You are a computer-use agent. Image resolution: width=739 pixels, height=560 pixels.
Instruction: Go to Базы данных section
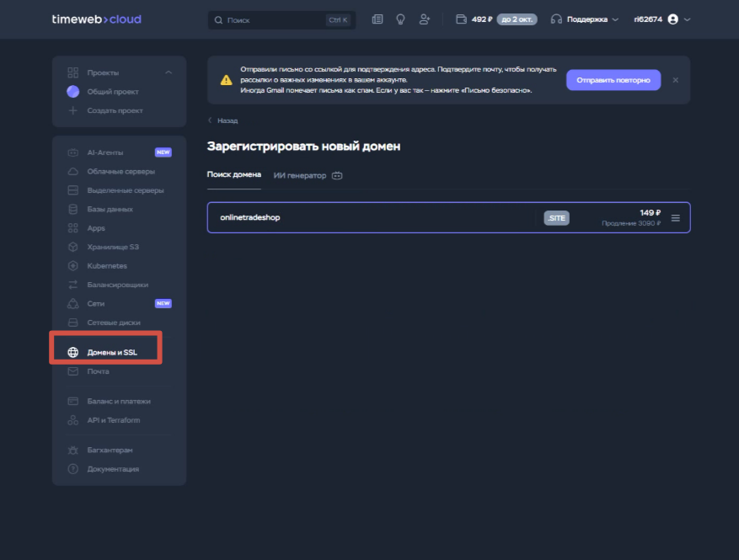[x=110, y=209]
